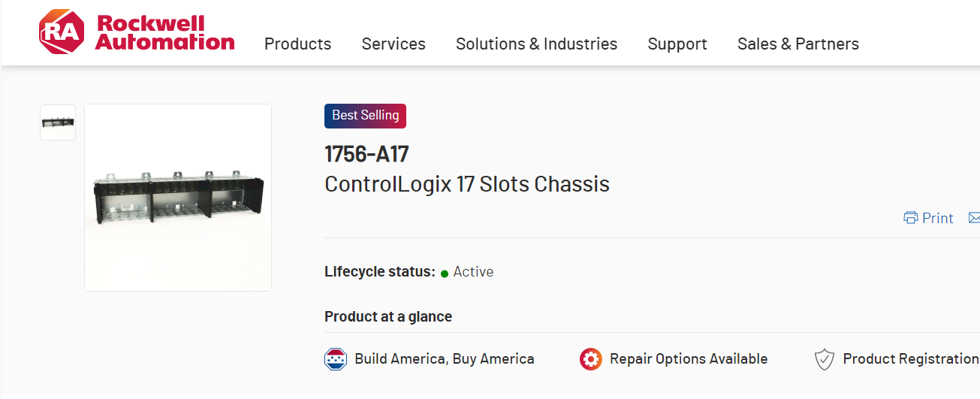
Task: Click the Build America flag shield icon
Action: point(336,359)
